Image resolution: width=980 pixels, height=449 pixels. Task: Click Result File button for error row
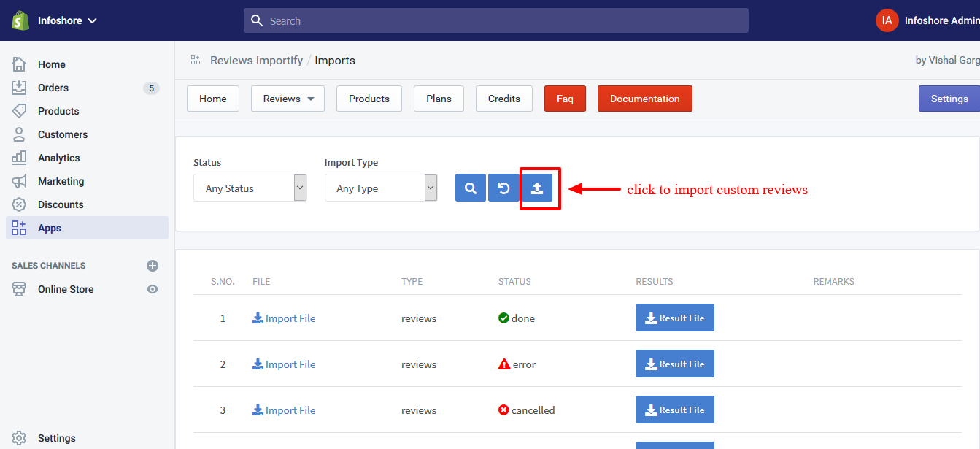click(675, 364)
